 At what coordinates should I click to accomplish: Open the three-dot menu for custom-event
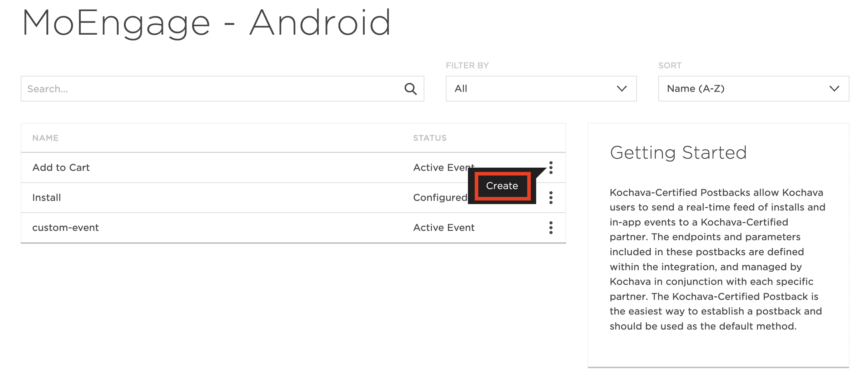[x=551, y=228]
